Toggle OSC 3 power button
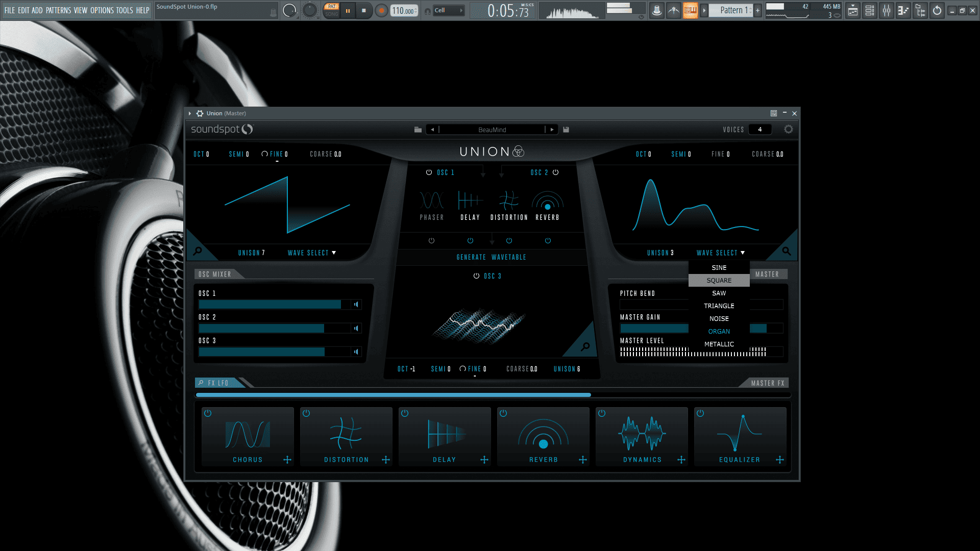The width and height of the screenshot is (980, 551). [x=476, y=276]
